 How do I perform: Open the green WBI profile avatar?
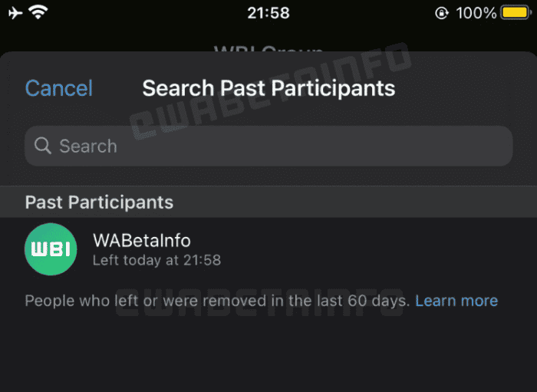(51, 249)
